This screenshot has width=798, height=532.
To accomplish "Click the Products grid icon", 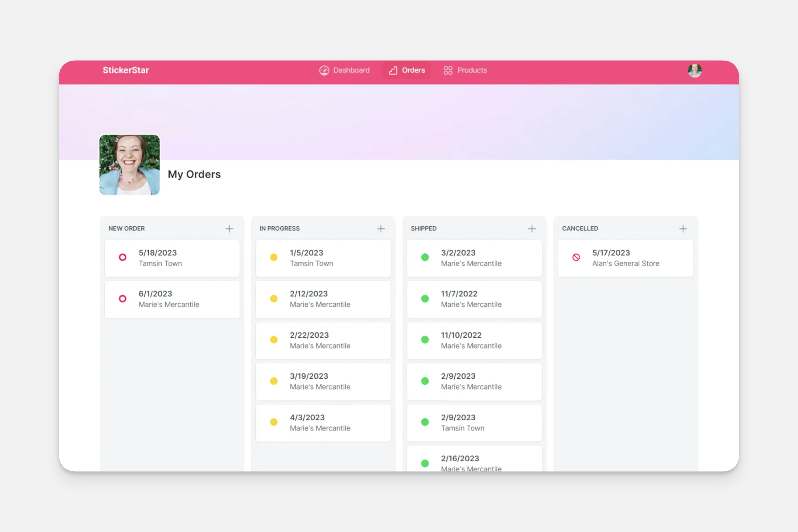I will [x=448, y=70].
